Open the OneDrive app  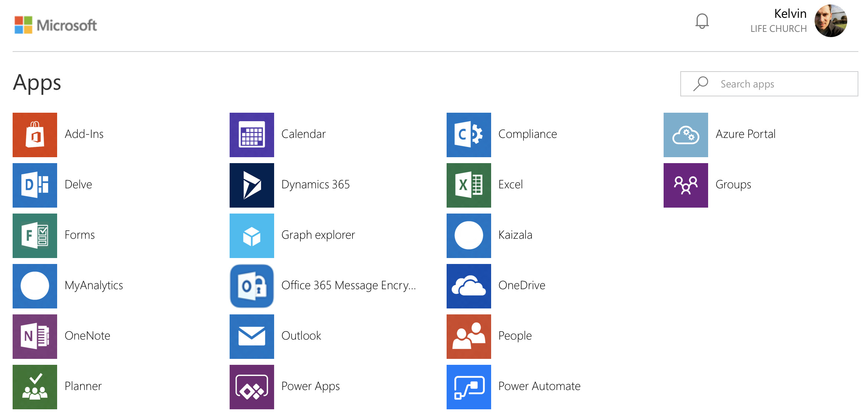(468, 285)
